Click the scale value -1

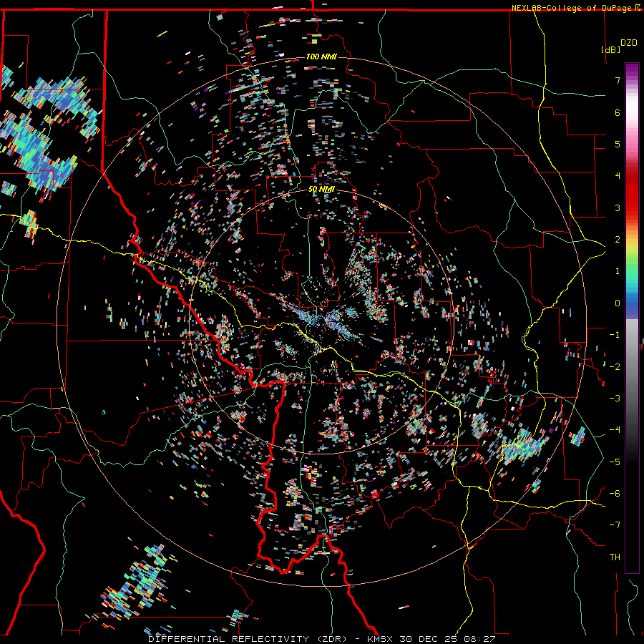[615, 335]
